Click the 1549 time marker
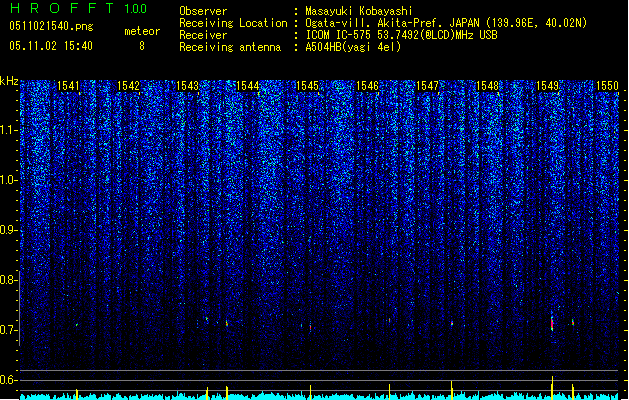Screen dimensions: 629x400 pyautogui.click(x=547, y=85)
